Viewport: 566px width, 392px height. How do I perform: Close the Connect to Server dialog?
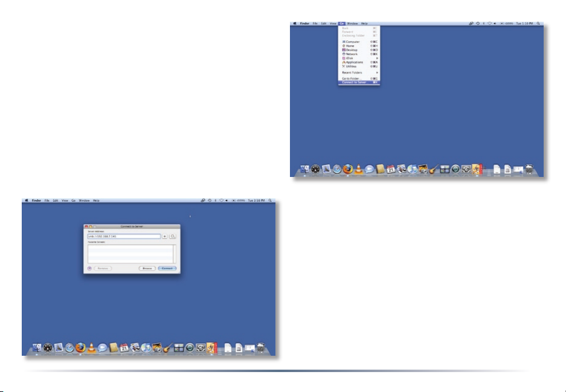click(86, 225)
